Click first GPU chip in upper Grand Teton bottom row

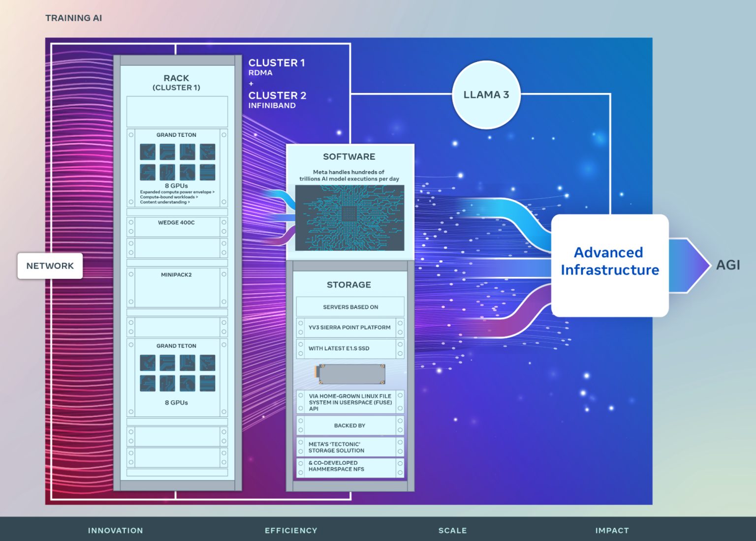(148, 172)
